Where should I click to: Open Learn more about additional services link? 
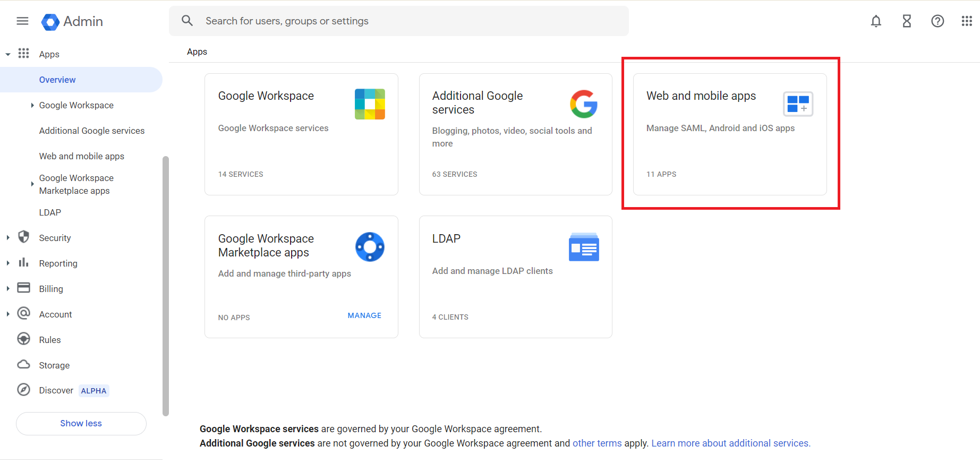click(x=731, y=443)
